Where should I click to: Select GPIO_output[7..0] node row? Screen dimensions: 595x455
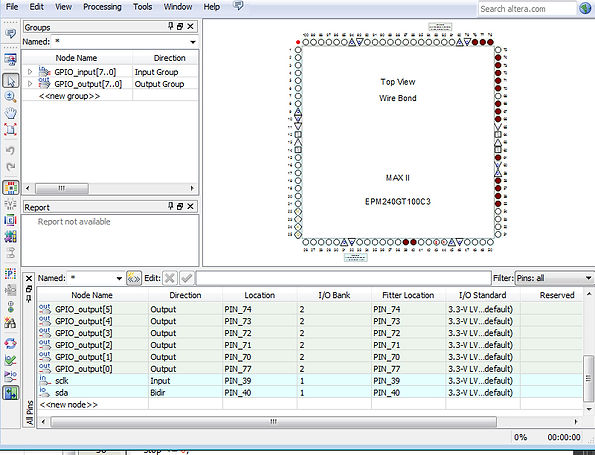110,84
